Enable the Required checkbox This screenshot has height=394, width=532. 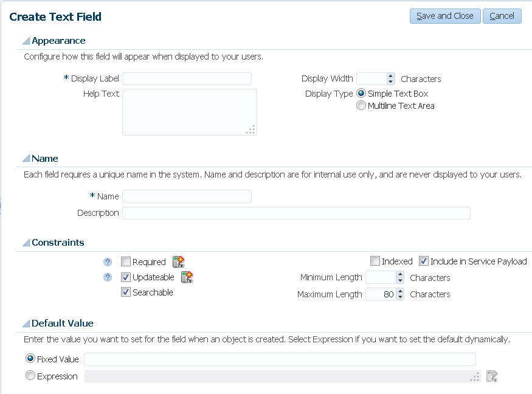pos(126,262)
